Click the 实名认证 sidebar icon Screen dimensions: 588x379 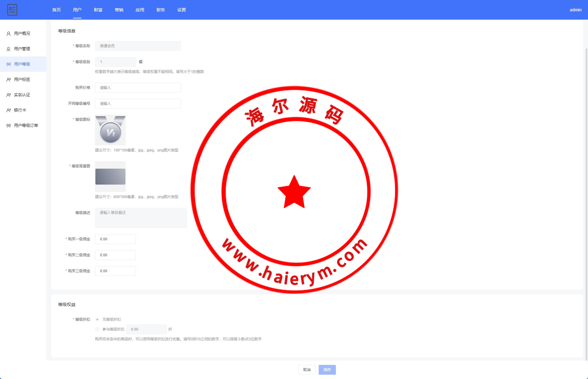coord(9,95)
